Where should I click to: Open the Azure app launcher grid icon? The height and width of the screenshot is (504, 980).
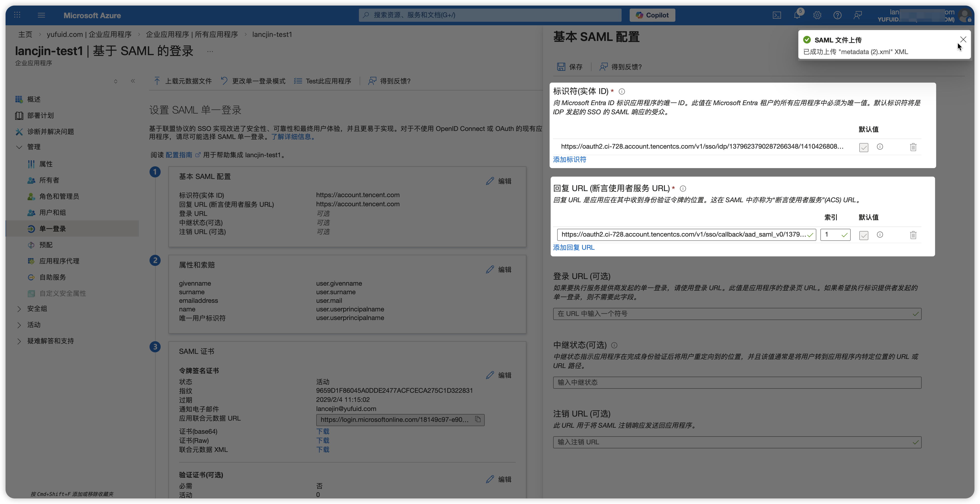click(x=17, y=15)
